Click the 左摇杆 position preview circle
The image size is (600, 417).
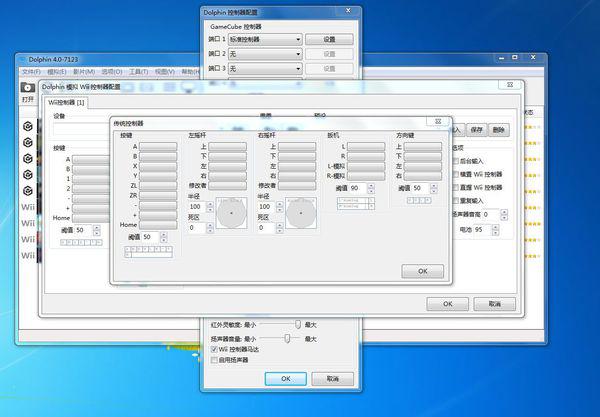[x=231, y=213]
